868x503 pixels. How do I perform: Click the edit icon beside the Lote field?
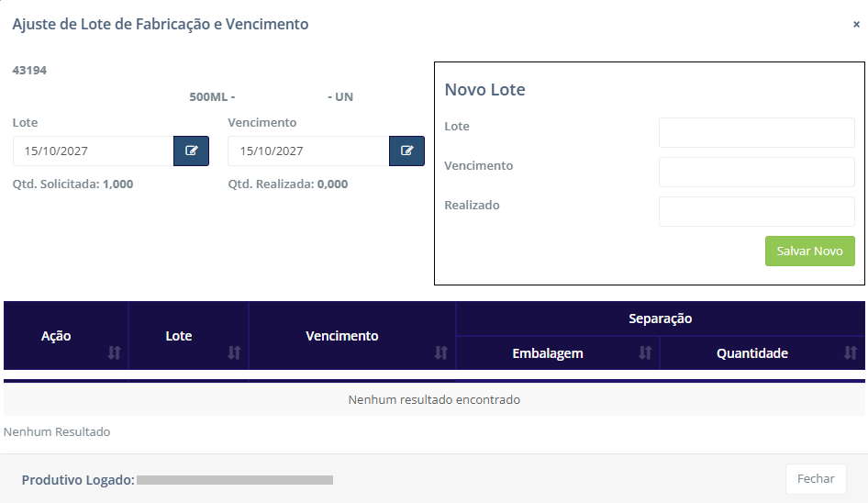point(191,151)
